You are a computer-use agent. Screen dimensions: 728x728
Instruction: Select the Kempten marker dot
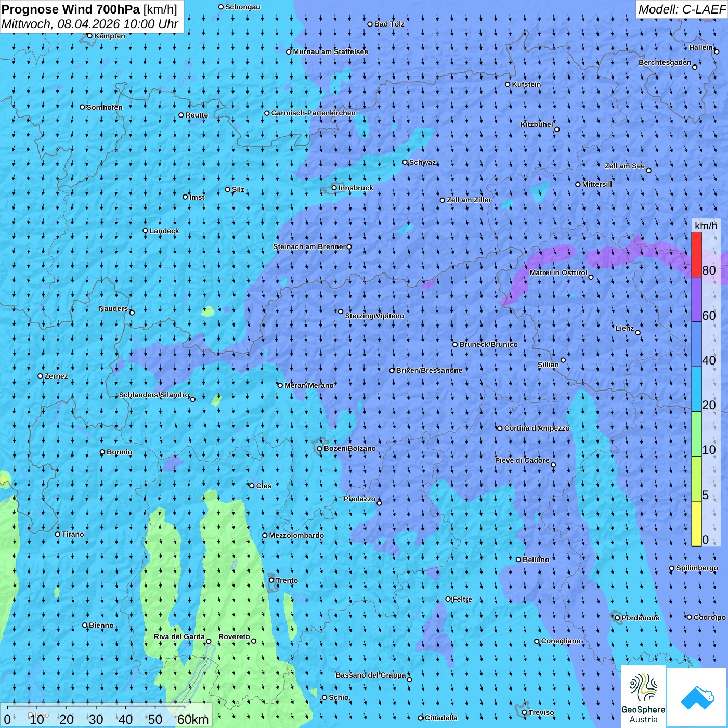[89, 36]
